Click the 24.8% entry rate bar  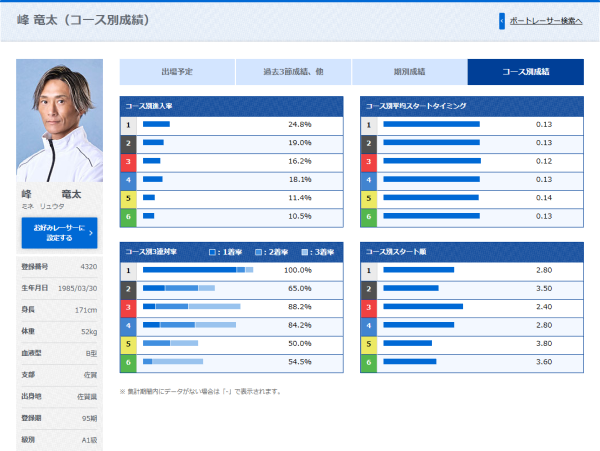(x=156, y=124)
